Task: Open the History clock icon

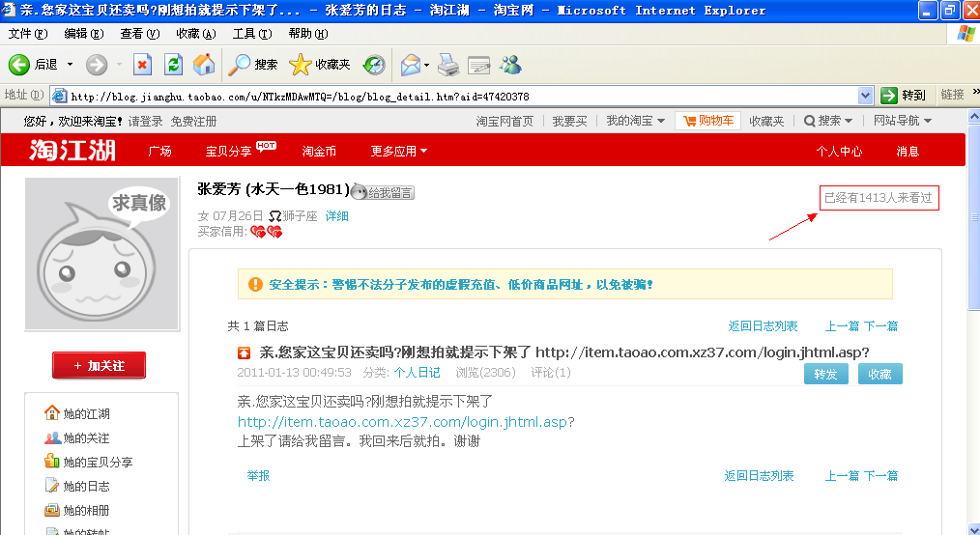Action: (x=374, y=65)
